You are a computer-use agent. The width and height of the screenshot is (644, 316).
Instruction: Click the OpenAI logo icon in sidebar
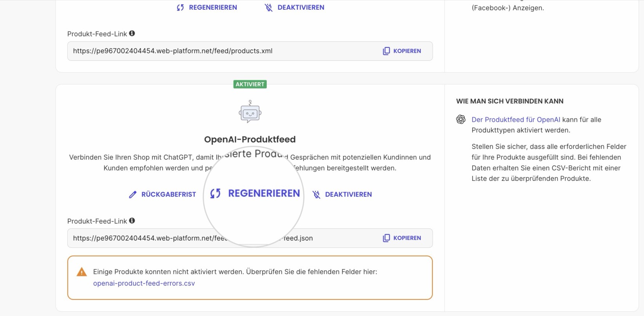click(461, 119)
